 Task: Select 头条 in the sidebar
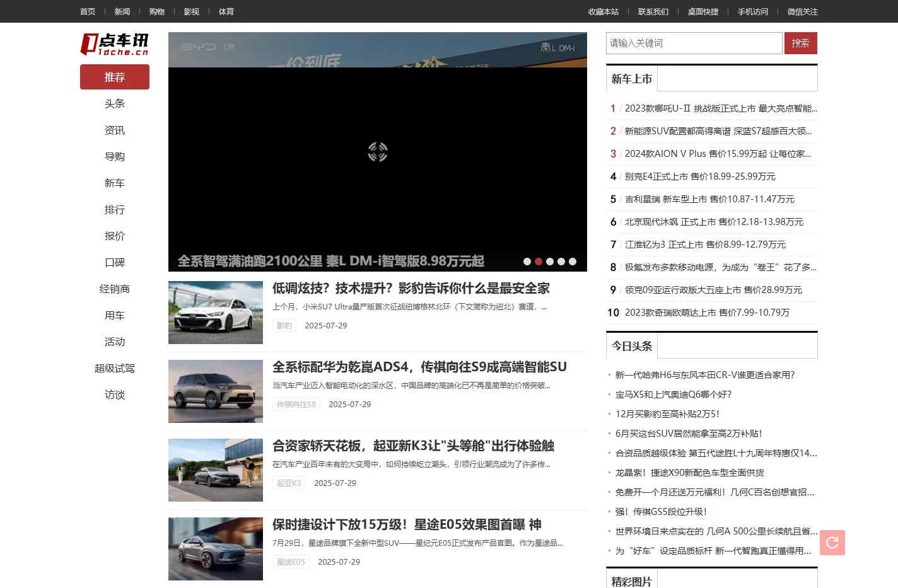(115, 103)
